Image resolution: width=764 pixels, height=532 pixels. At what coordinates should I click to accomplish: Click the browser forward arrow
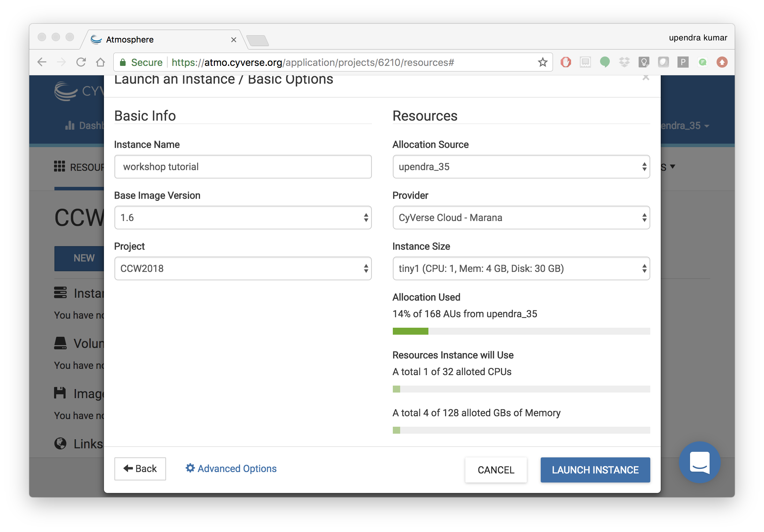[61, 62]
